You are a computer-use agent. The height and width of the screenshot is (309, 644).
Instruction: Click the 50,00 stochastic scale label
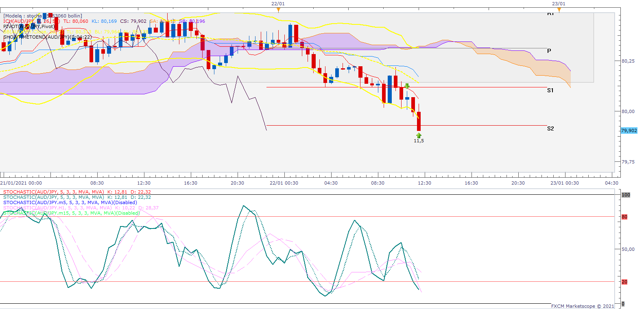click(x=628, y=249)
